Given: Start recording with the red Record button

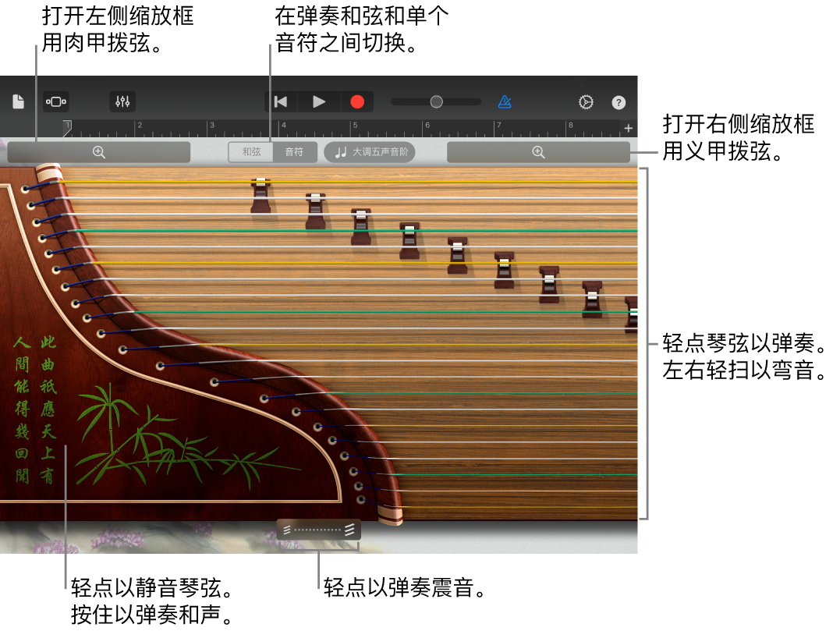Looking at the screenshot, I should tap(357, 101).
